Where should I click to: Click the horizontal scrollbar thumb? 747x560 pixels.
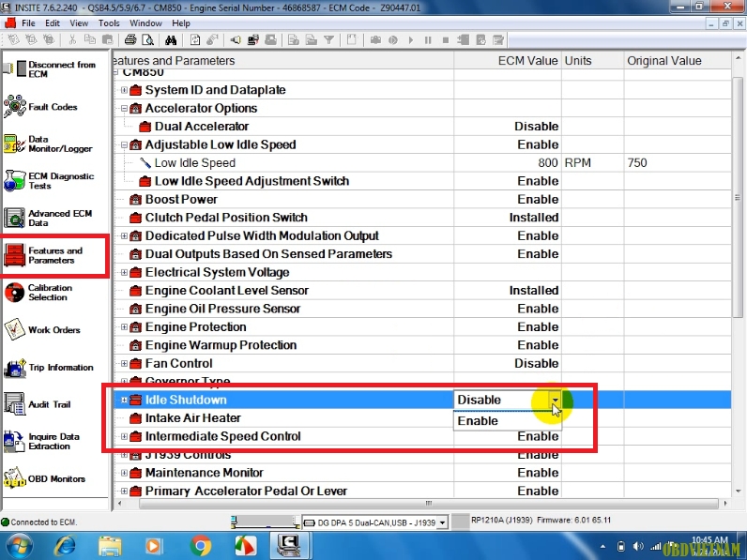(x=428, y=504)
